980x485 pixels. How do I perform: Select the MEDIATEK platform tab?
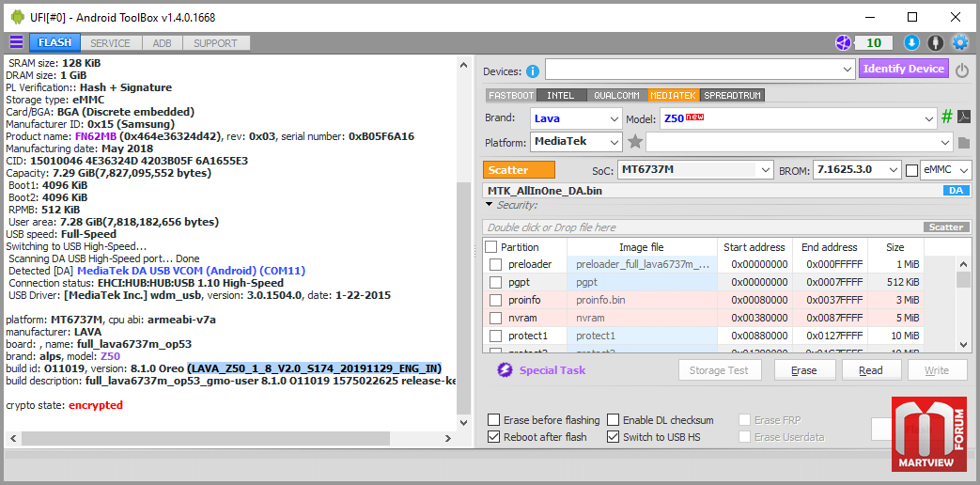coord(673,96)
